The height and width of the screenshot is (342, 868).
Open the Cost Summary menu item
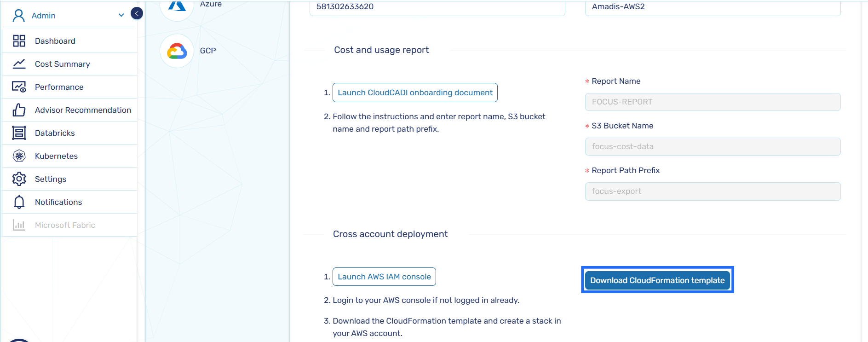click(62, 64)
